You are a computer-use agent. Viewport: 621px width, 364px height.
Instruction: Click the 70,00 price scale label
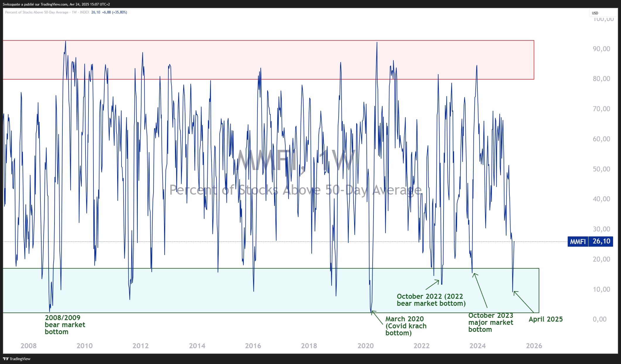(x=601, y=109)
